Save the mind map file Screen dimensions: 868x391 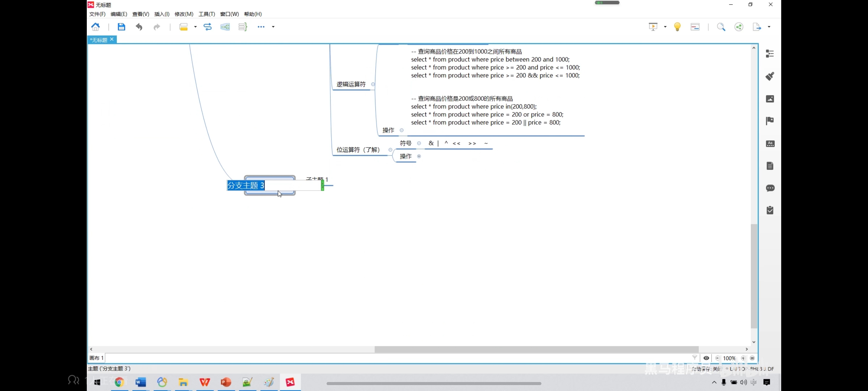[121, 27]
